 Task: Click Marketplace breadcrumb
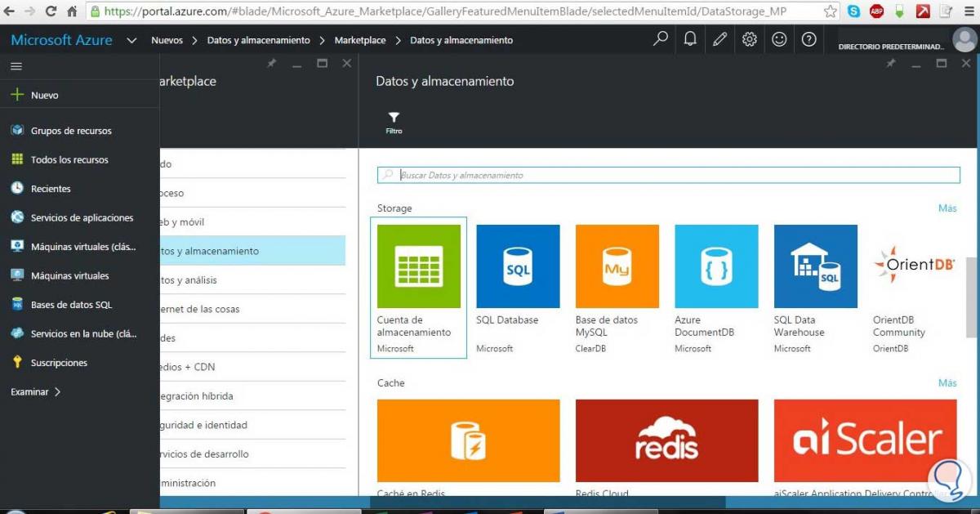pyautogui.click(x=360, y=40)
